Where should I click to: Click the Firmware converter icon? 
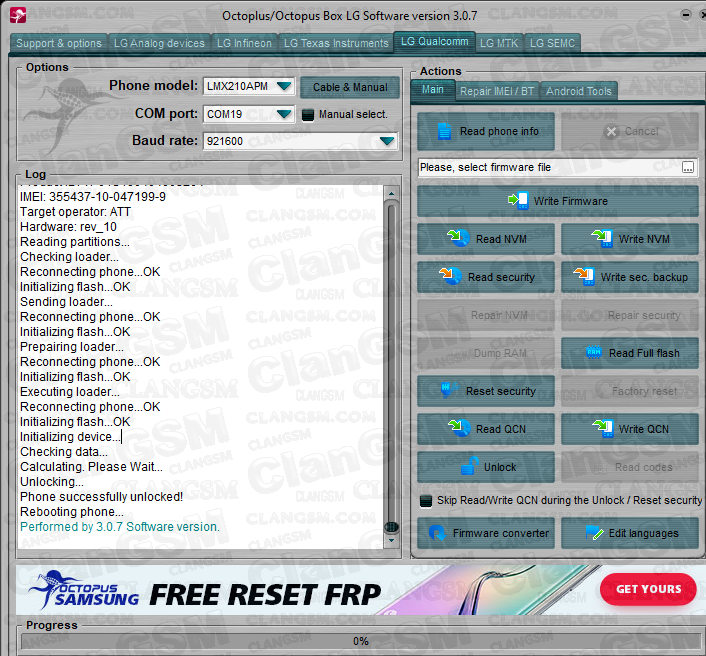[437, 533]
